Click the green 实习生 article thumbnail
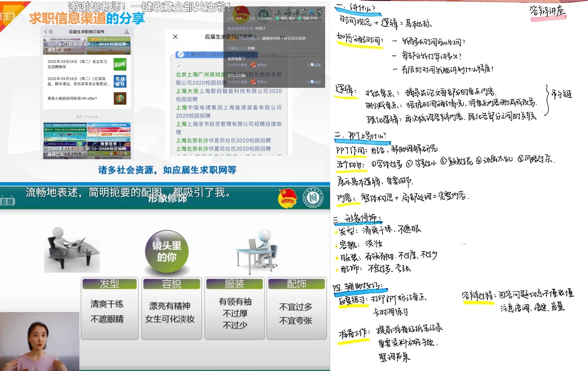 click(x=120, y=64)
